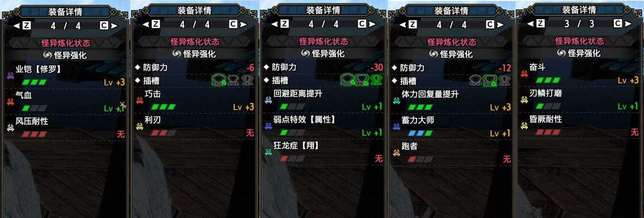
Task: Select the 刃鳞打磨 skill name
Action: 545,94
